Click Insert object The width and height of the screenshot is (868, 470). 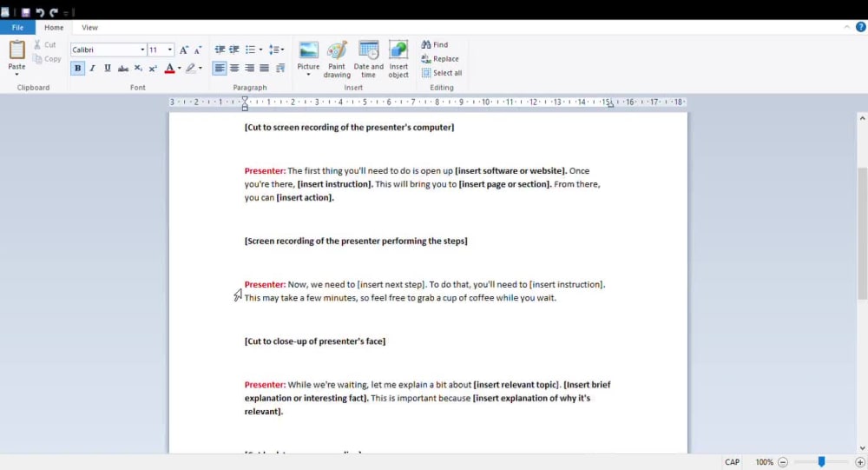click(x=398, y=59)
